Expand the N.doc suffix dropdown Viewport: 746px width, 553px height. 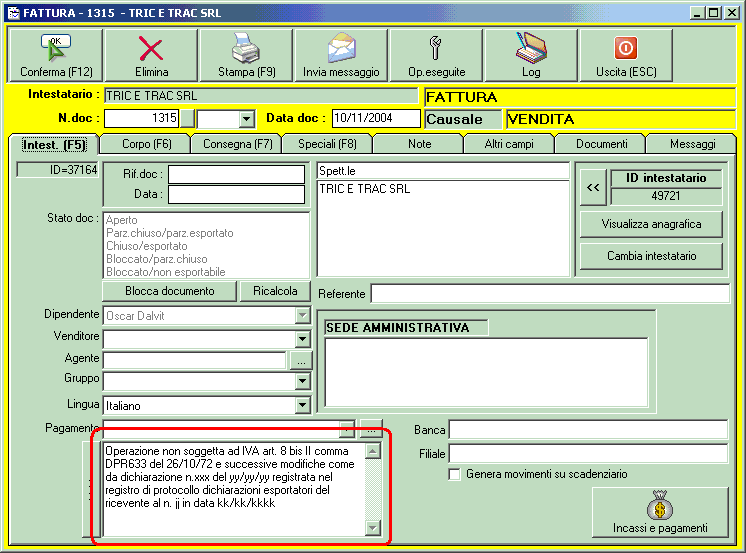pyautogui.click(x=246, y=118)
